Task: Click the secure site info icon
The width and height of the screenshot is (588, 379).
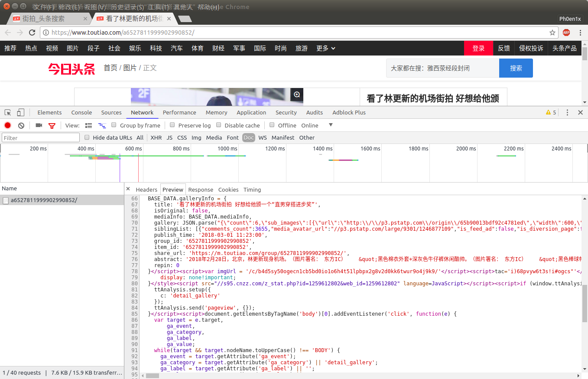Action: click(46, 33)
